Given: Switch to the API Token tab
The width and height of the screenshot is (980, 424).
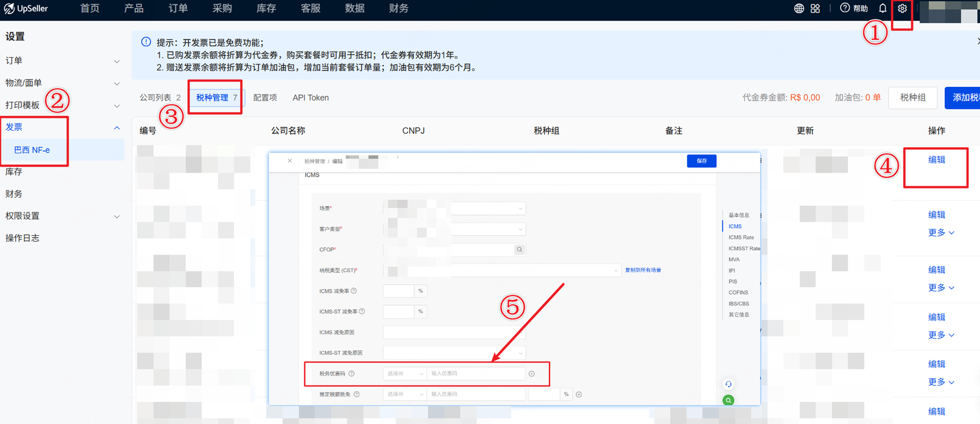Looking at the screenshot, I should (x=311, y=98).
